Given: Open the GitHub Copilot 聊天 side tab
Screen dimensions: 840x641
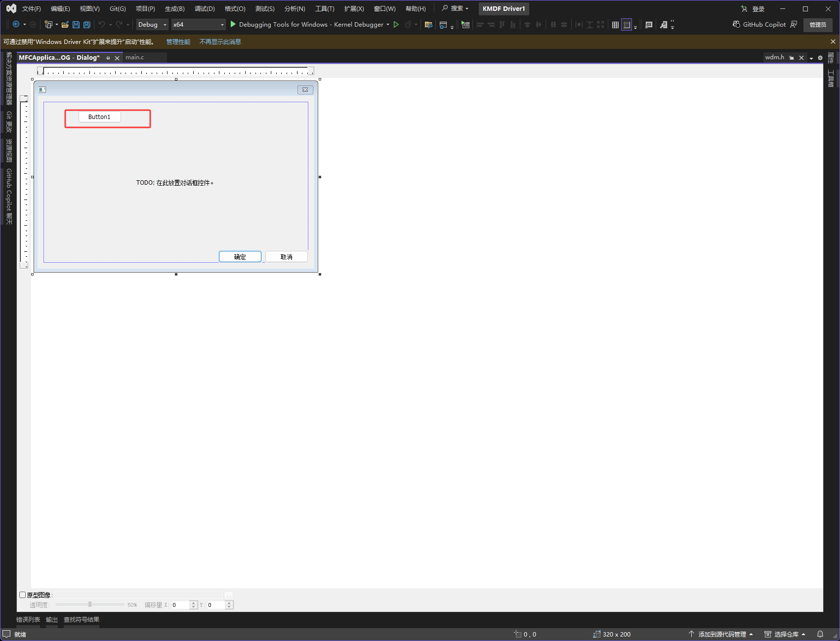Looking at the screenshot, I should tap(8, 196).
